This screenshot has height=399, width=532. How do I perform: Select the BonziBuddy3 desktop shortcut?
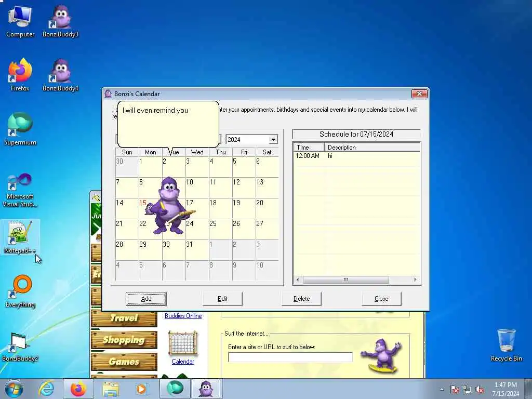[x=60, y=21]
